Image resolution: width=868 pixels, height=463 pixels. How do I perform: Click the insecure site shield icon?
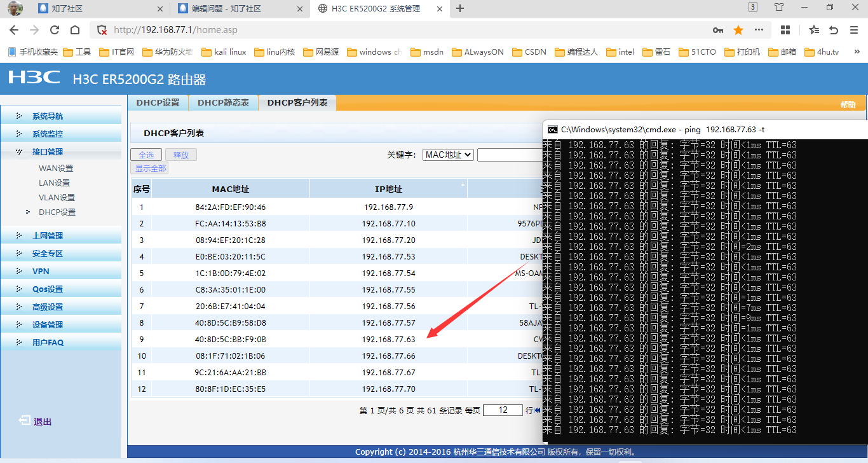pos(101,30)
